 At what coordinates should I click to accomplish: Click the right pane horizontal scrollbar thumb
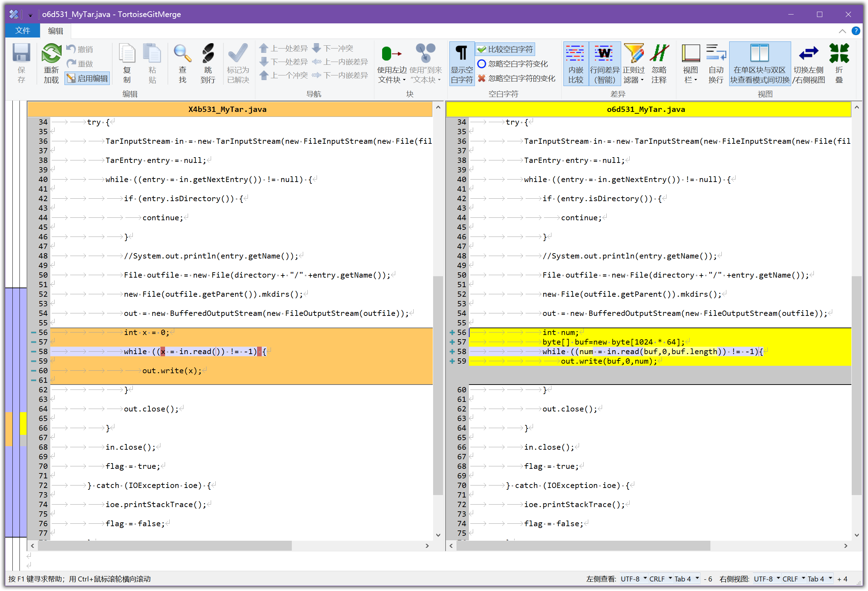tap(583, 546)
